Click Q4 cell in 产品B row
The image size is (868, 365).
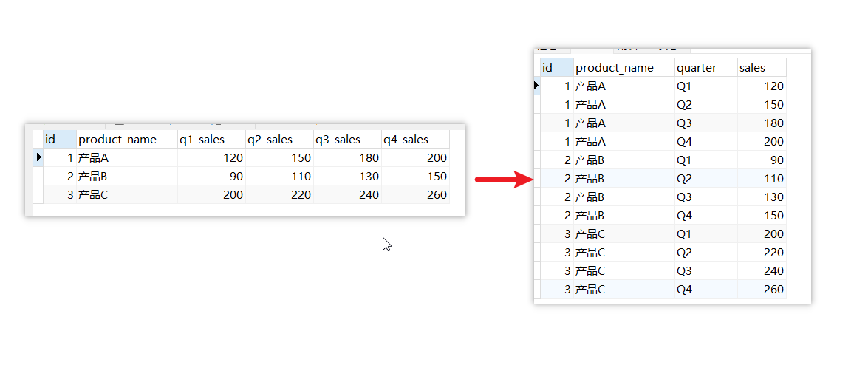click(x=705, y=216)
